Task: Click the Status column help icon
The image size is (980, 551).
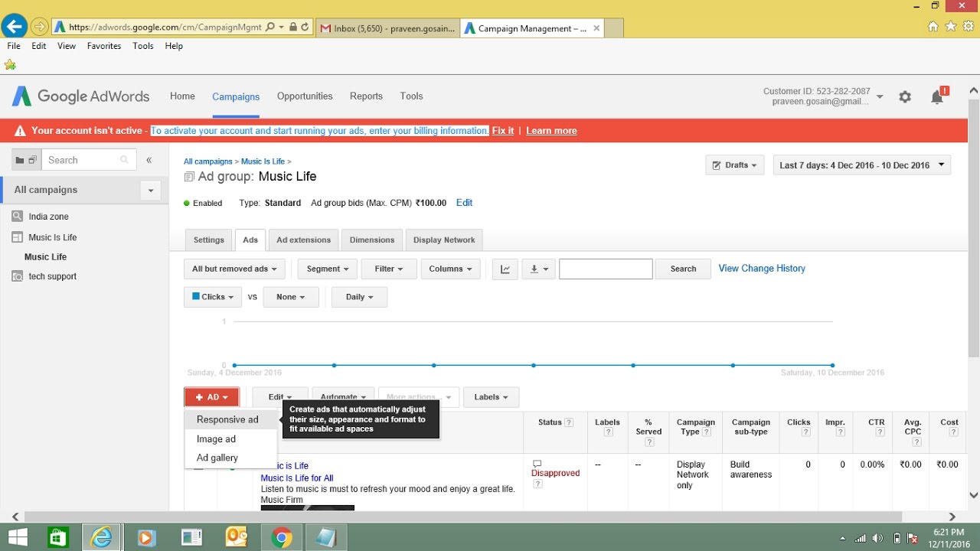Action: (x=569, y=422)
